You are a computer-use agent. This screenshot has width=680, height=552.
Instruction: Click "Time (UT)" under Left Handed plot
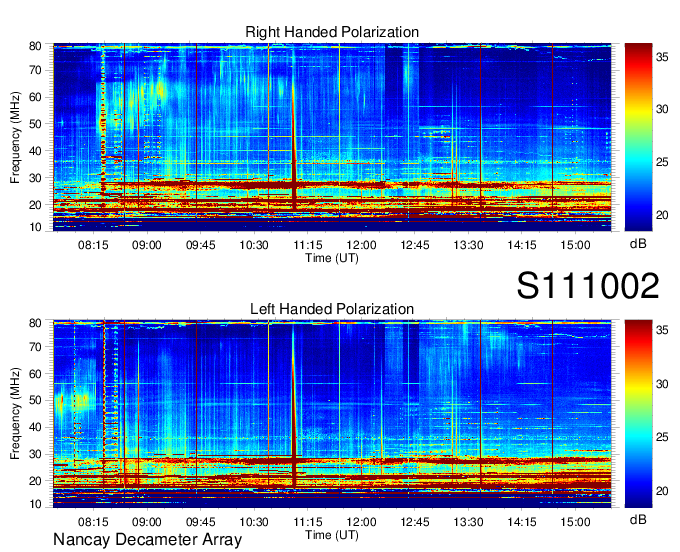click(332, 535)
